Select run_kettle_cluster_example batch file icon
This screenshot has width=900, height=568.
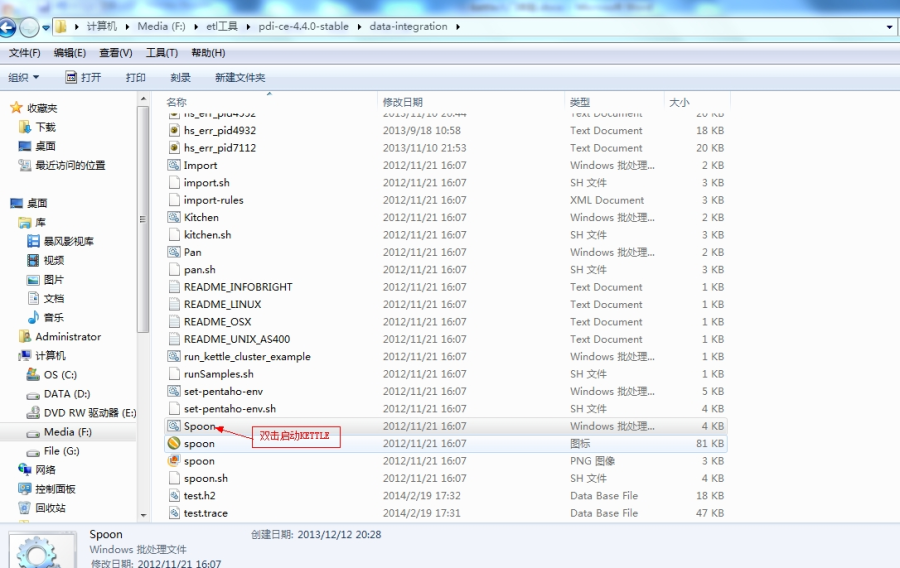click(174, 356)
